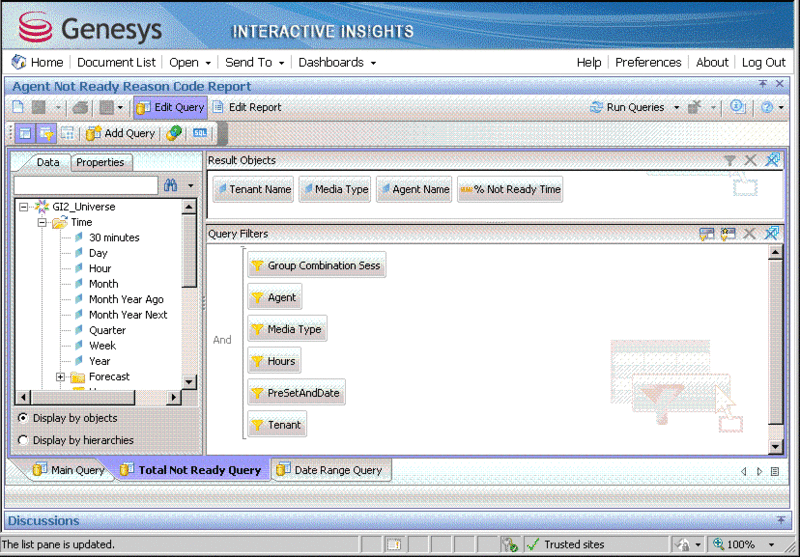Click the Home icon

coord(19,62)
